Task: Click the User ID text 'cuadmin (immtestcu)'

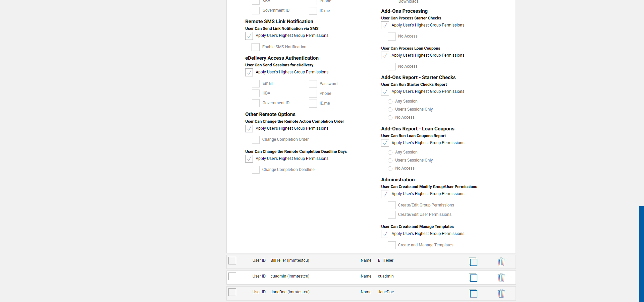Action: (x=290, y=276)
